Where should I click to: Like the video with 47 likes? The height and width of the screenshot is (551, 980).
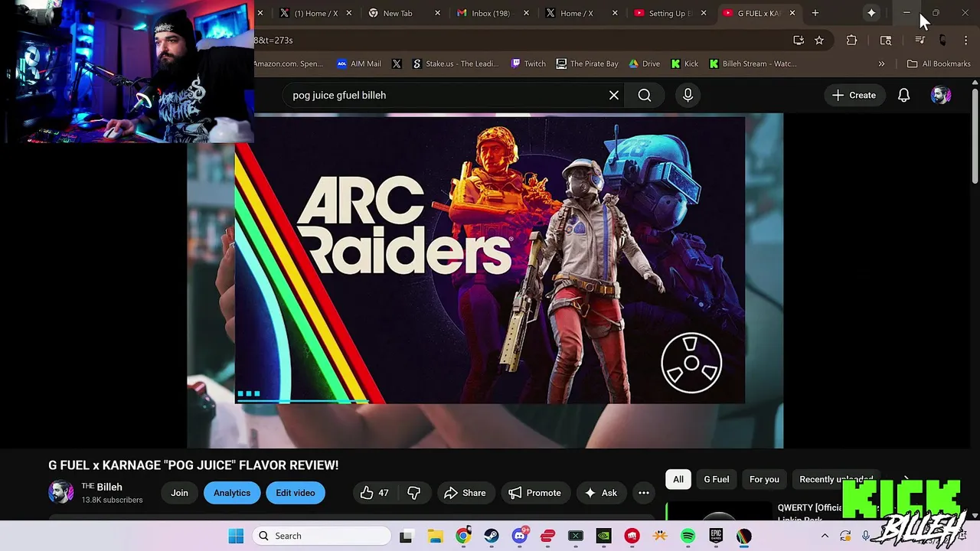point(374,493)
